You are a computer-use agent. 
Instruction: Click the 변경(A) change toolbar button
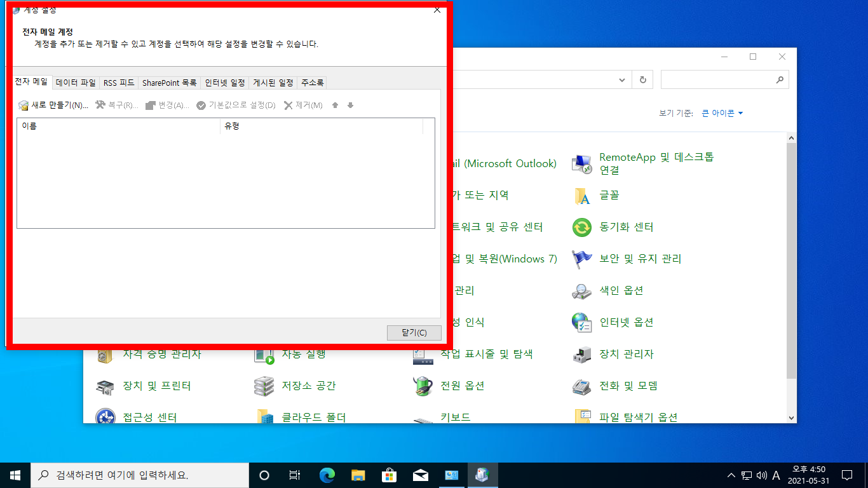[167, 105]
